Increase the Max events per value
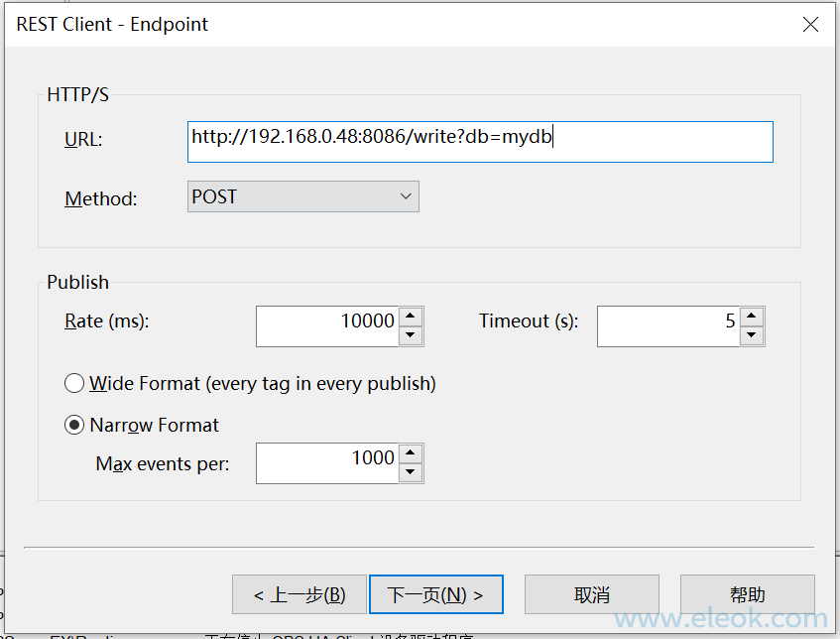The width and height of the screenshot is (840, 639). click(412, 453)
